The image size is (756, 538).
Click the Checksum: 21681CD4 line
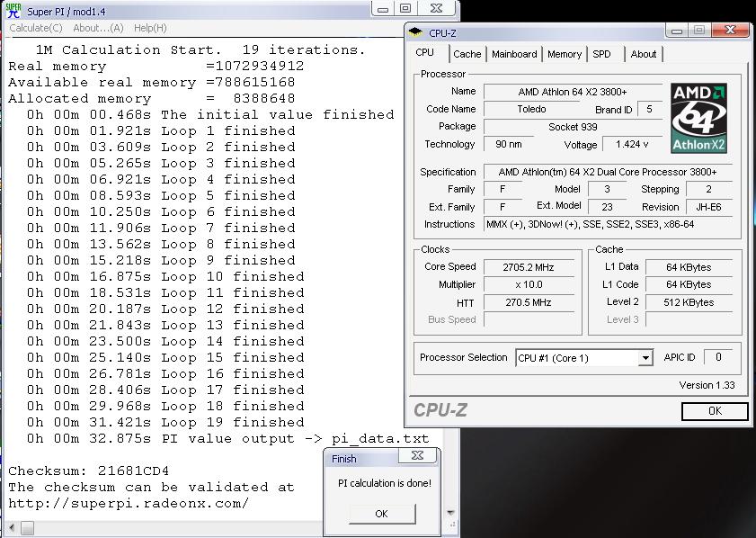coord(89,471)
